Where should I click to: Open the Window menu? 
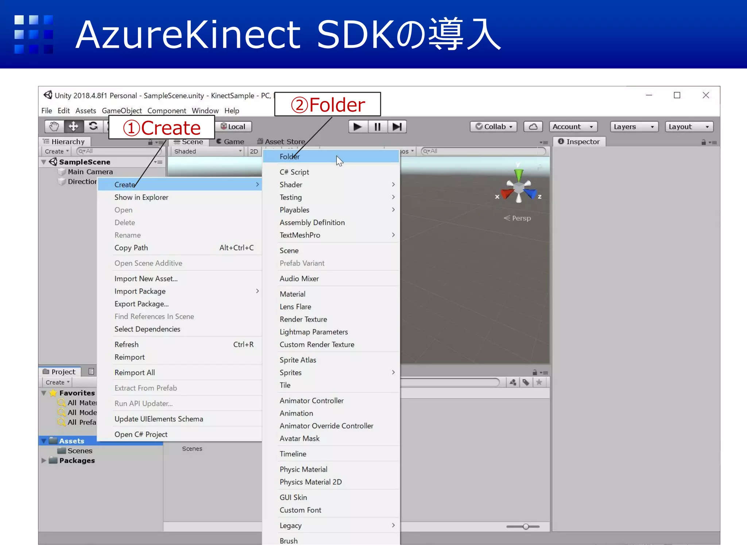(205, 111)
